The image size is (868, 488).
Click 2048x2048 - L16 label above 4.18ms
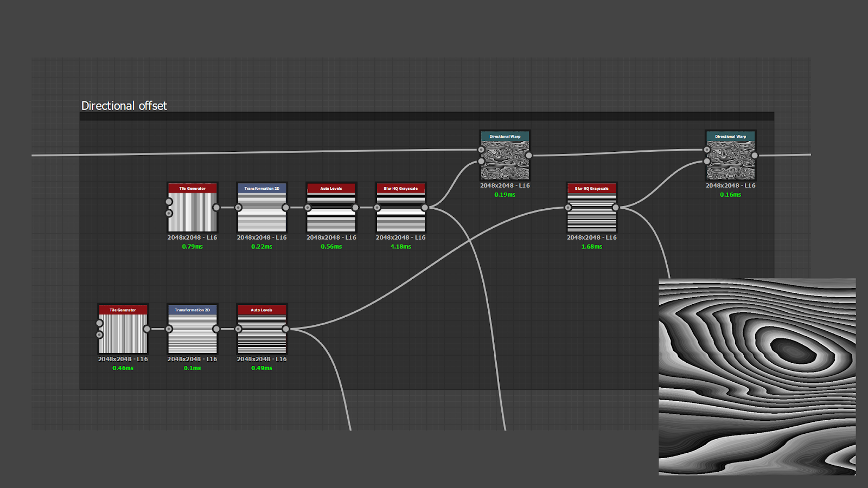coord(401,237)
